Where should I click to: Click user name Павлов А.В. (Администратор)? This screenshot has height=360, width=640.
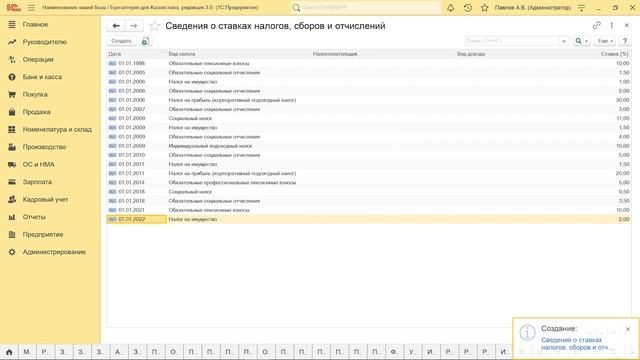coord(533,8)
